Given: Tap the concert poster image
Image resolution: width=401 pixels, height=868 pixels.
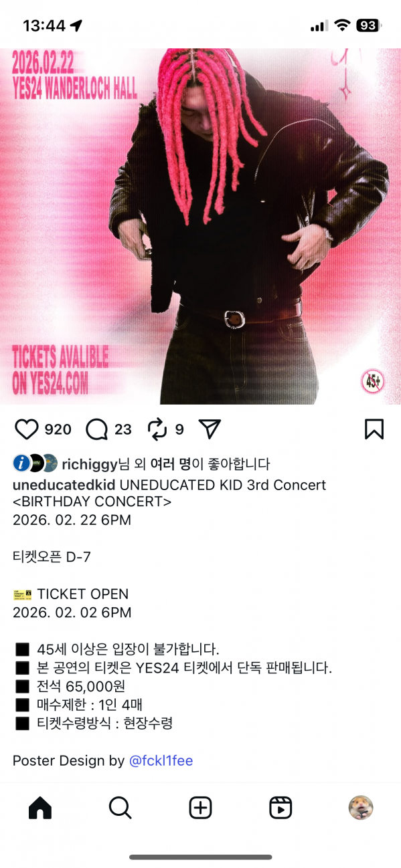Looking at the screenshot, I should tap(200, 226).
